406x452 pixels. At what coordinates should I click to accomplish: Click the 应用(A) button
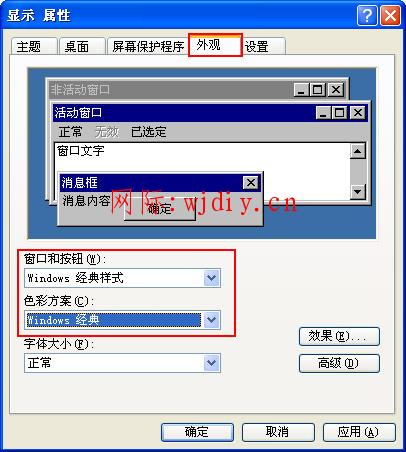359,432
